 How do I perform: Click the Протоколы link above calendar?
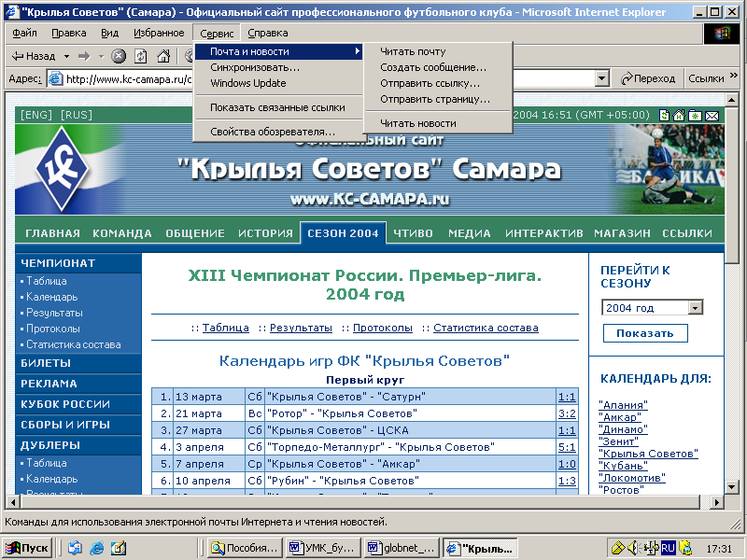(383, 329)
